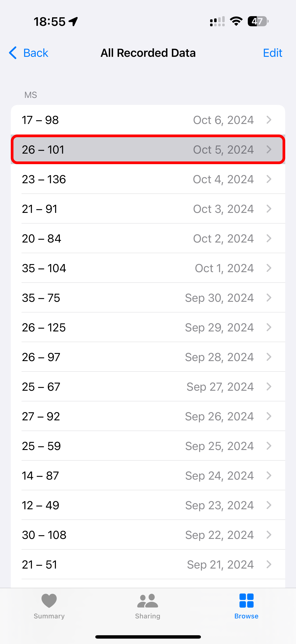Select the Browse grid icon
Viewport: 296px width, 644px height.
[246, 600]
